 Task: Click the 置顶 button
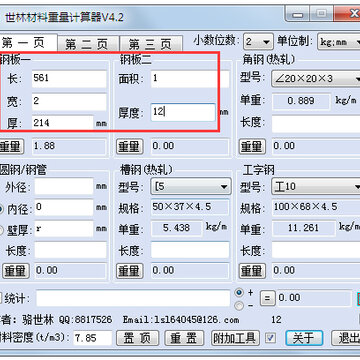click(x=138, y=338)
